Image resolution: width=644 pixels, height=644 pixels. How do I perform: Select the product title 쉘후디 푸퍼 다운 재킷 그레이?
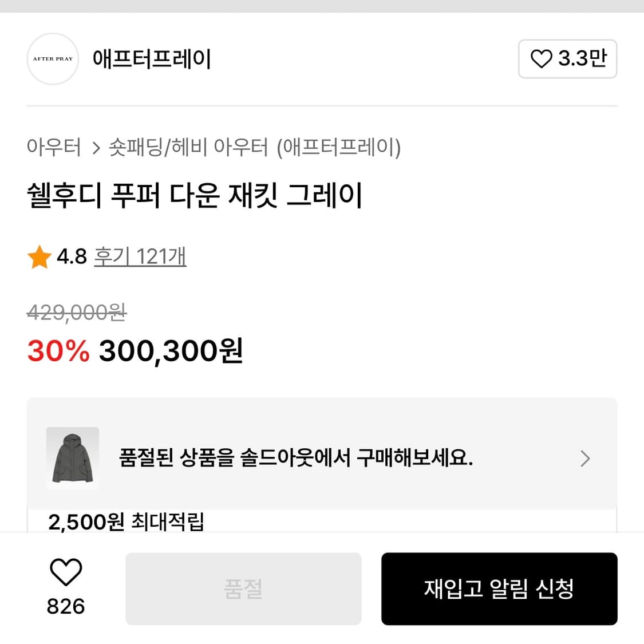195,196
